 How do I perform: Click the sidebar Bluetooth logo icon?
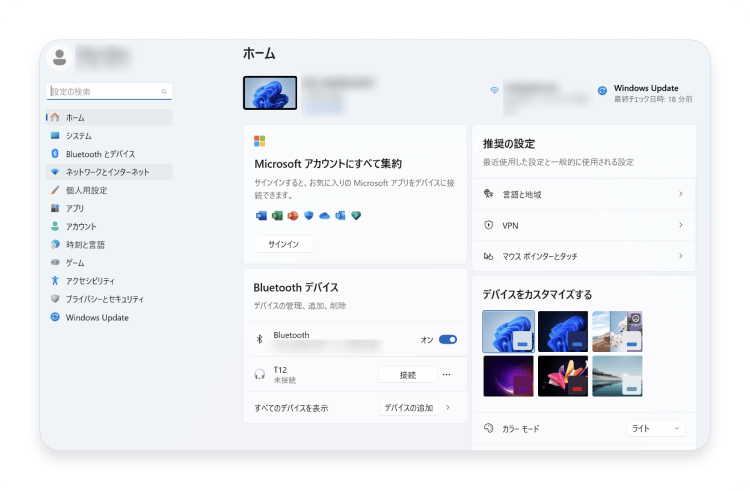point(55,153)
